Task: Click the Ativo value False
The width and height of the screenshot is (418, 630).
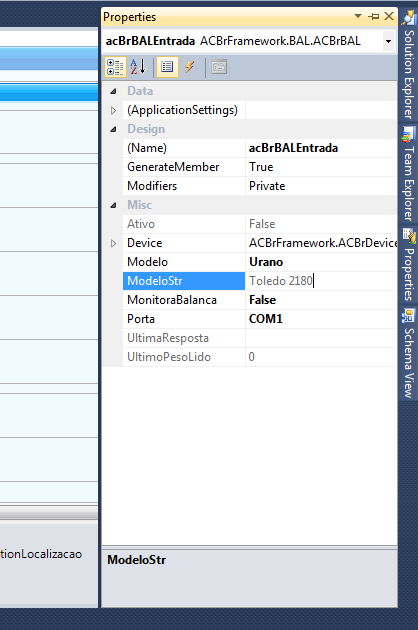Action: tap(321, 224)
